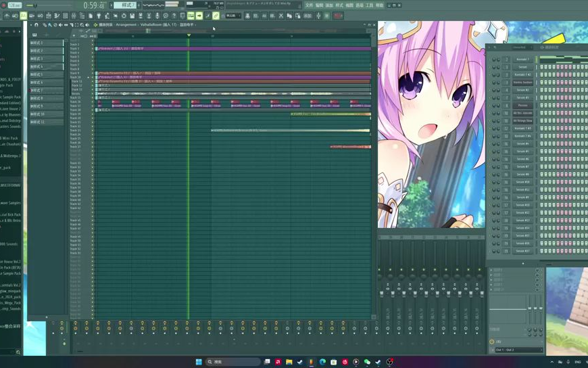The image size is (588, 368).
Task: Click the X icon in the toolbar
Action: 280,16
